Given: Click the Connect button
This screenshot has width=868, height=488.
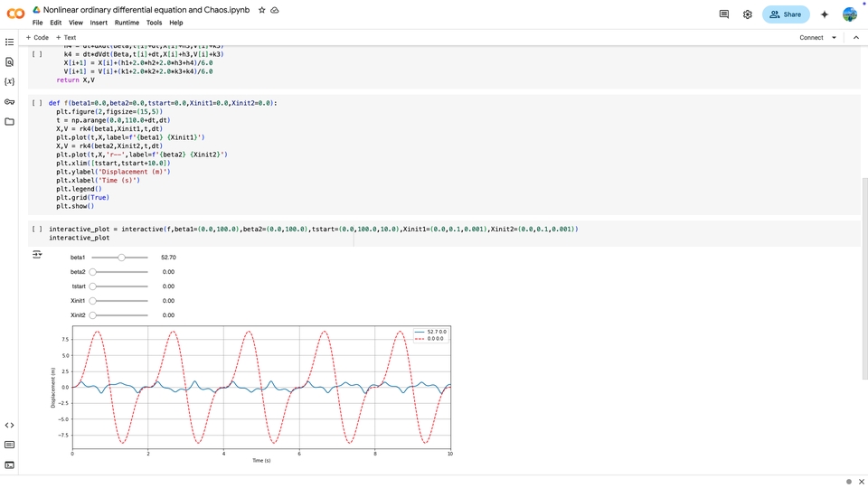Looking at the screenshot, I should pos(811,38).
